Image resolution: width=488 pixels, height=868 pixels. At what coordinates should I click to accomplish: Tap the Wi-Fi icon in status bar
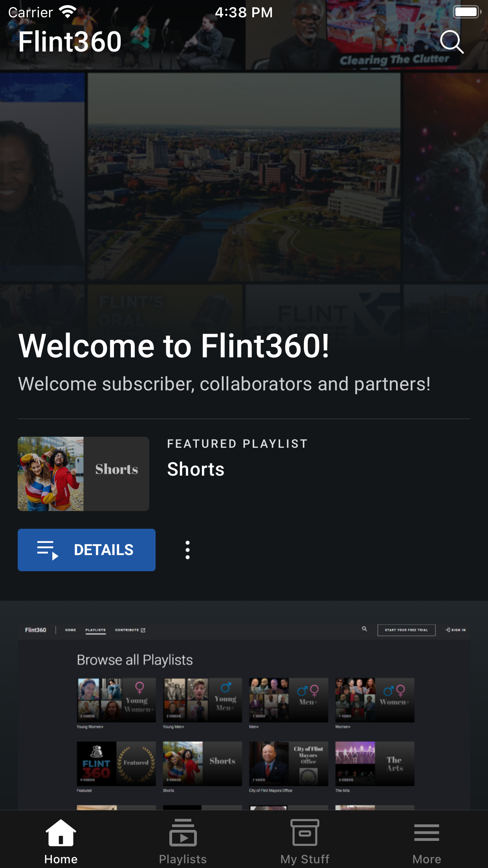68,12
